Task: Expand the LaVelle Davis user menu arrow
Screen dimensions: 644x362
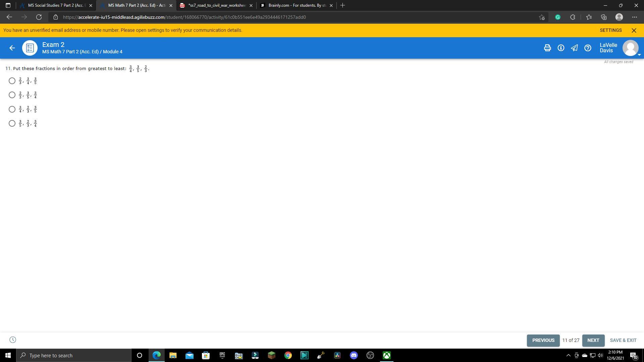Action: point(639,55)
